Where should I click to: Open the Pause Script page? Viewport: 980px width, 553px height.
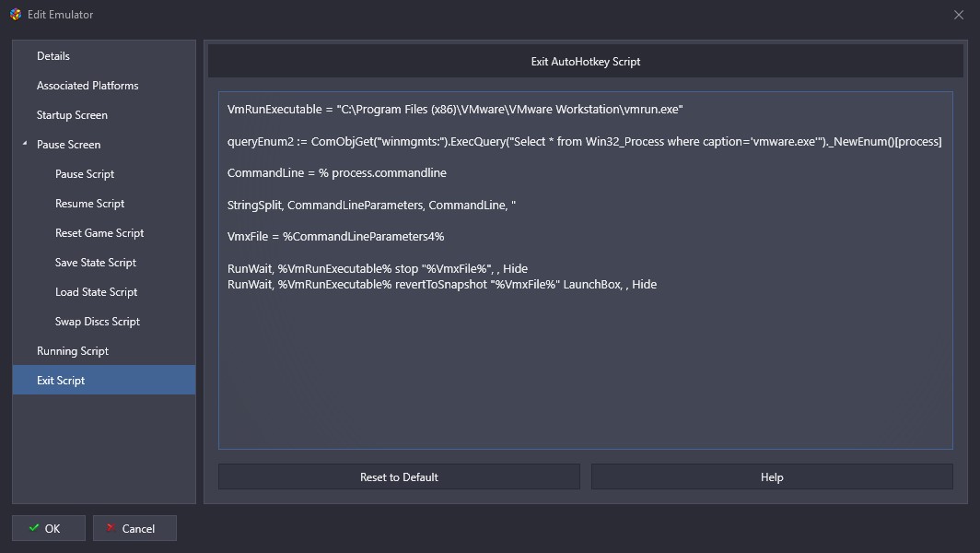click(85, 174)
